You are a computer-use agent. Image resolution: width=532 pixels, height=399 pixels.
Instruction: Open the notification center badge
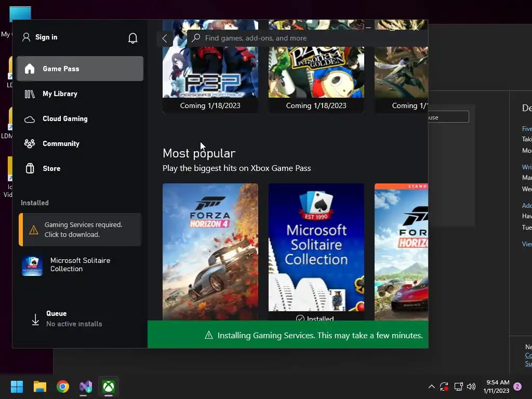(x=517, y=387)
